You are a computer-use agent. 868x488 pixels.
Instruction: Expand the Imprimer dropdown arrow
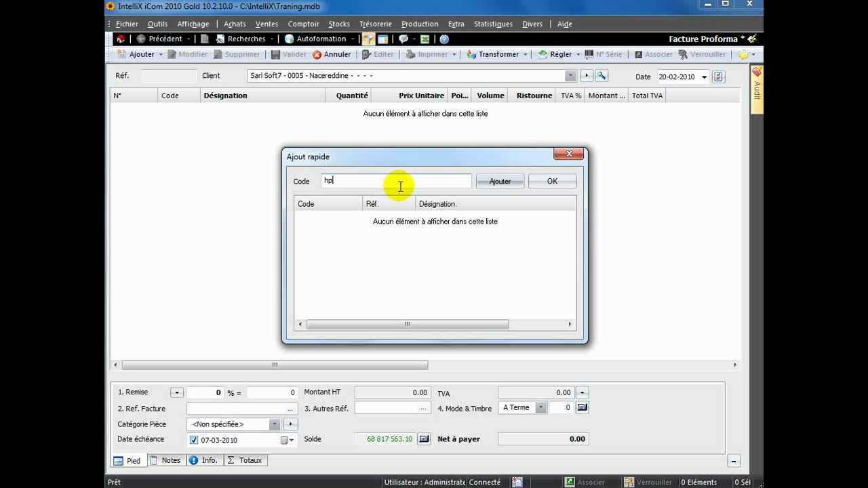454,55
